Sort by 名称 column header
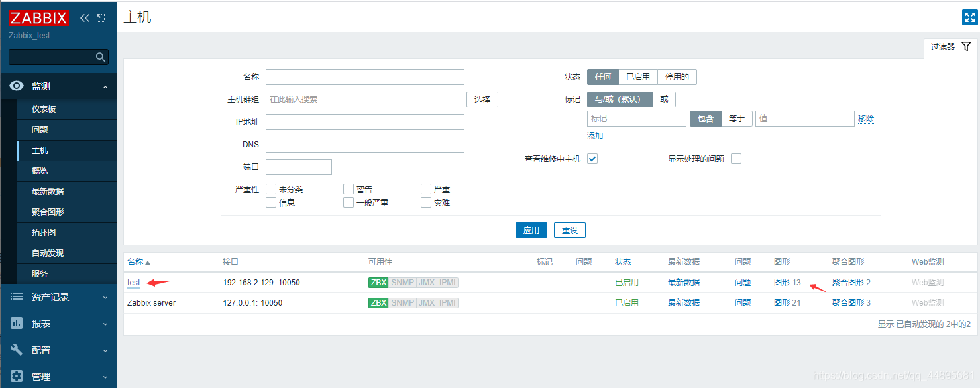 click(138, 262)
